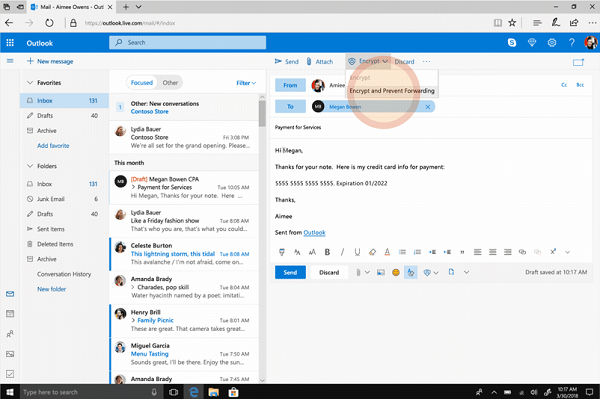
Task: Click Discard in the top command bar
Action: 404,62
